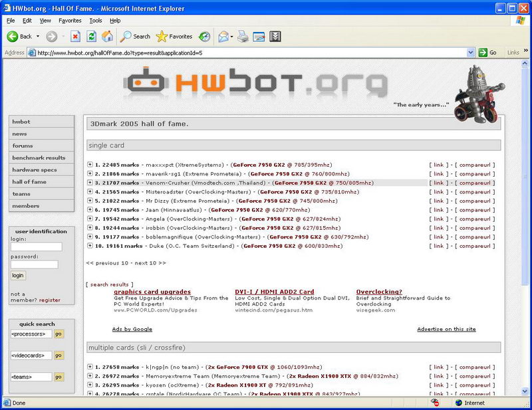Open the Search toolbar button
The image size is (532, 410).
(136, 37)
